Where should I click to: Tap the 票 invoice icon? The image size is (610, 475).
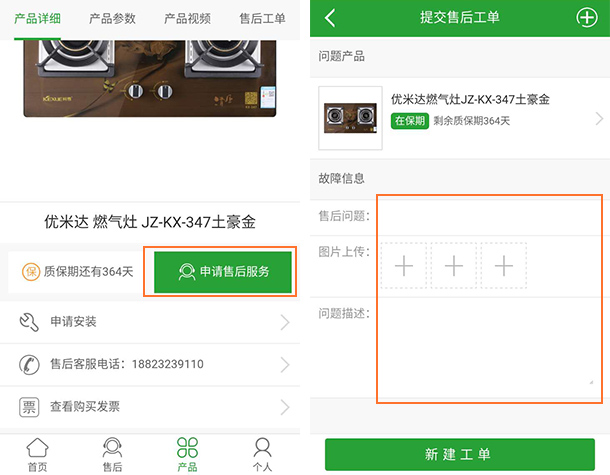coord(29,407)
